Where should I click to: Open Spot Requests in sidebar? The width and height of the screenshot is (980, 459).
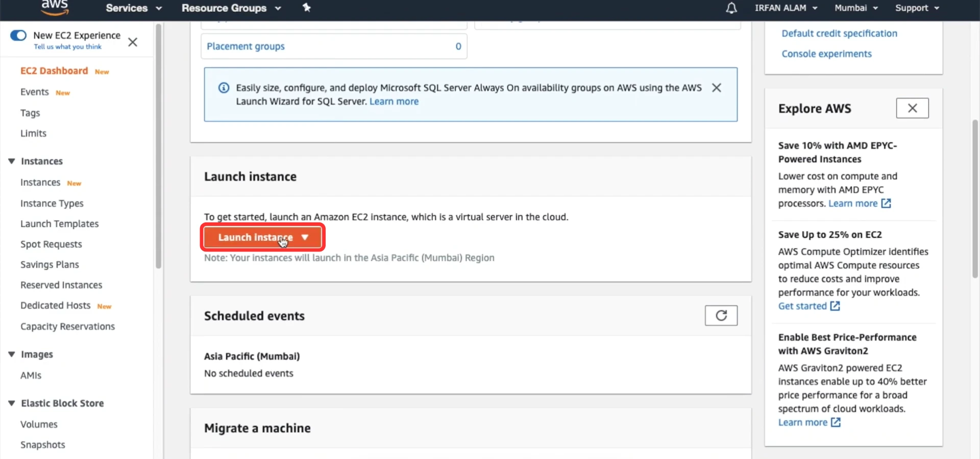[x=51, y=244]
